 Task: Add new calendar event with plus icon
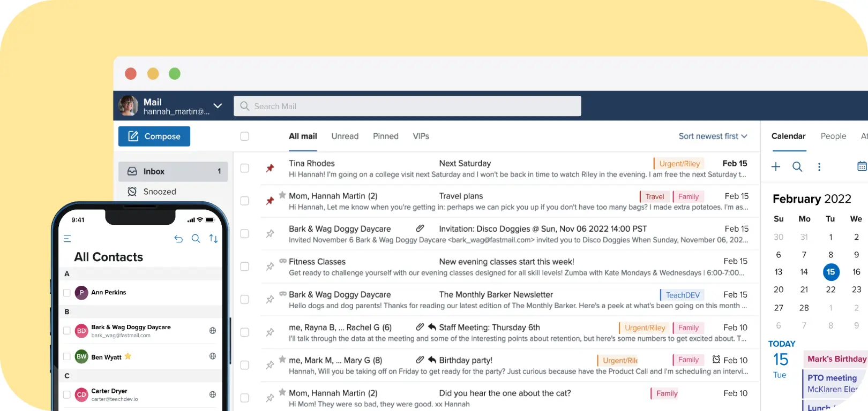776,167
